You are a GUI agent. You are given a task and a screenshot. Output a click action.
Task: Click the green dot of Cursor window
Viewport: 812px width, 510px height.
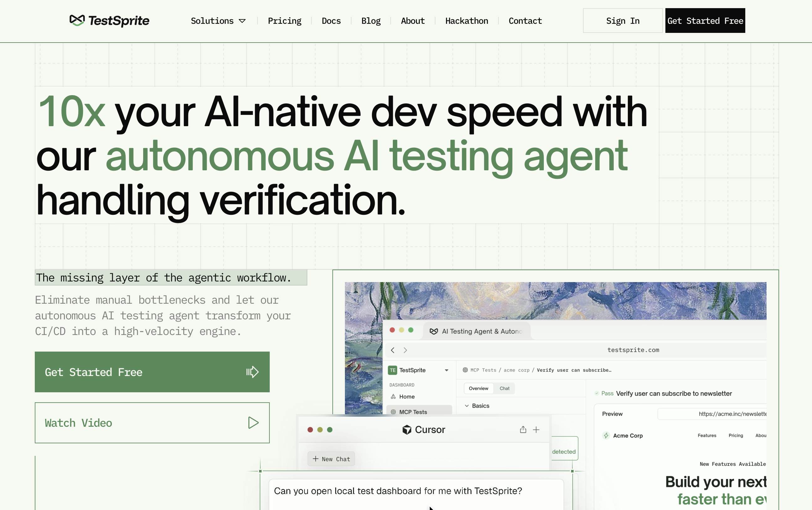tap(330, 430)
